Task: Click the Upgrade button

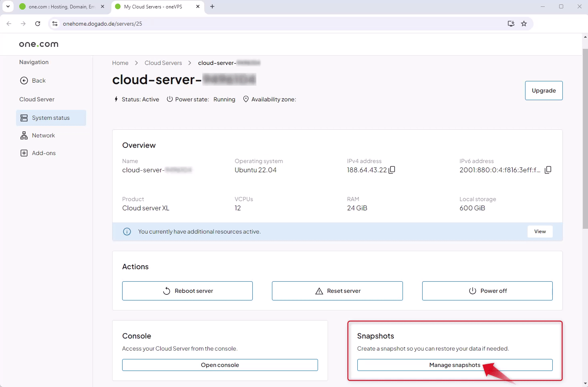Action: [x=544, y=90]
